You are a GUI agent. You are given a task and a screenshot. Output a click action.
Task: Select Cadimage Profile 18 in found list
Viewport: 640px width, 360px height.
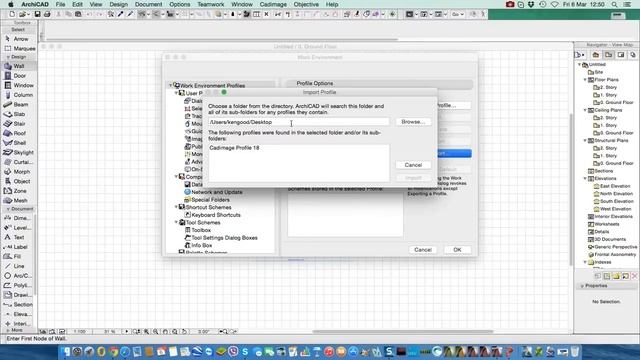pyautogui.click(x=234, y=148)
